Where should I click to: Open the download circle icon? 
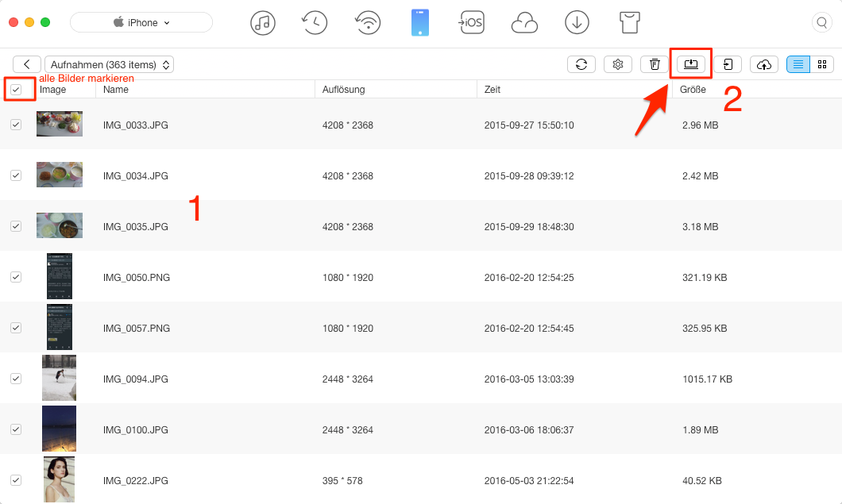[577, 23]
